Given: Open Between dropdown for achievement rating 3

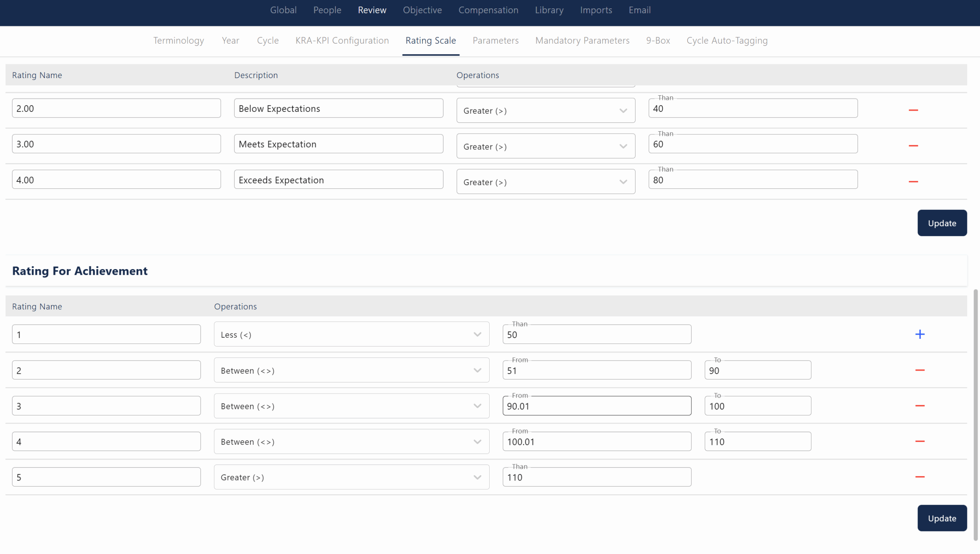Looking at the screenshot, I should 351,406.
